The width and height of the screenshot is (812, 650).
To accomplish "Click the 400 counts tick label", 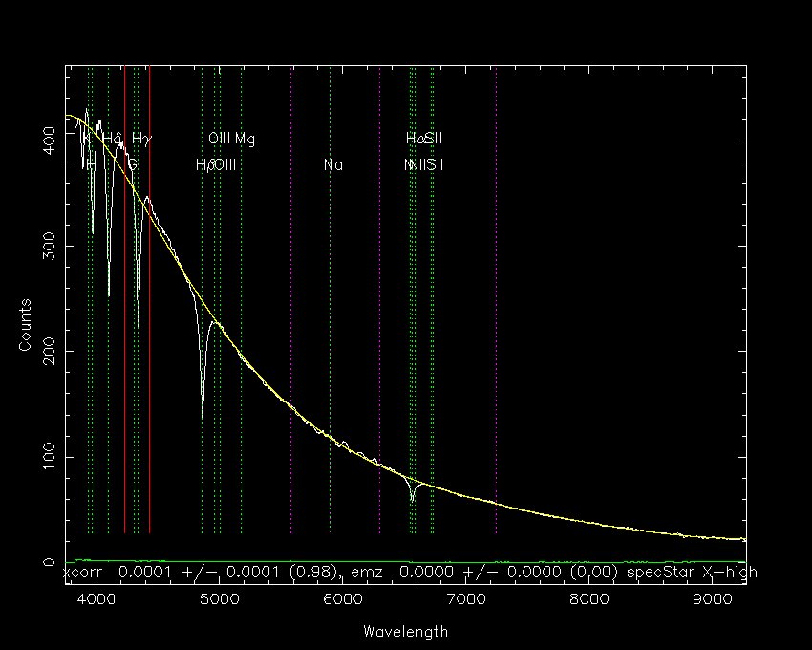I will (x=49, y=141).
